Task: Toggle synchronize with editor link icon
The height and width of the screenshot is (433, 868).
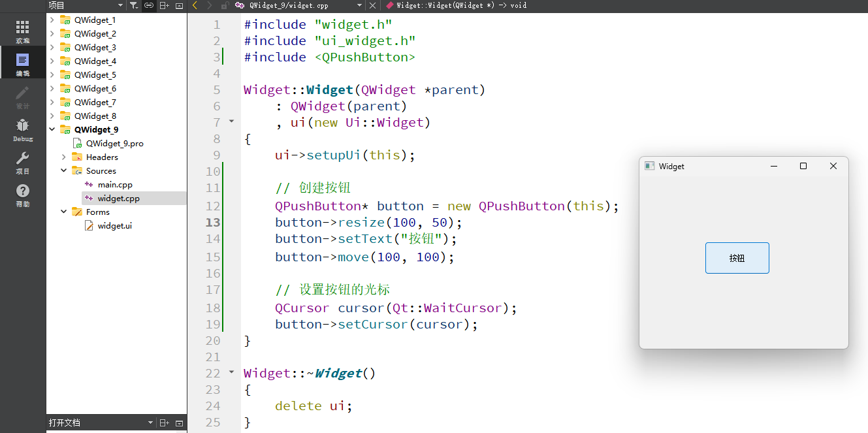Action: (x=149, y=5)
